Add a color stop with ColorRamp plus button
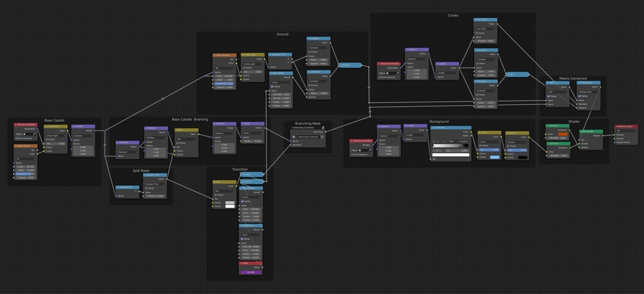This screenshot has height=294, width=644. [434, 142]
